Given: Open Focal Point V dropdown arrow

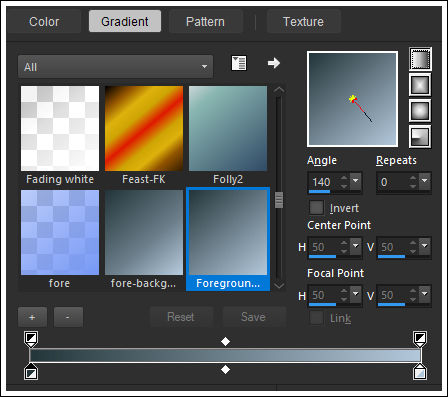Looking at the screenshot, I should point(424,295).
